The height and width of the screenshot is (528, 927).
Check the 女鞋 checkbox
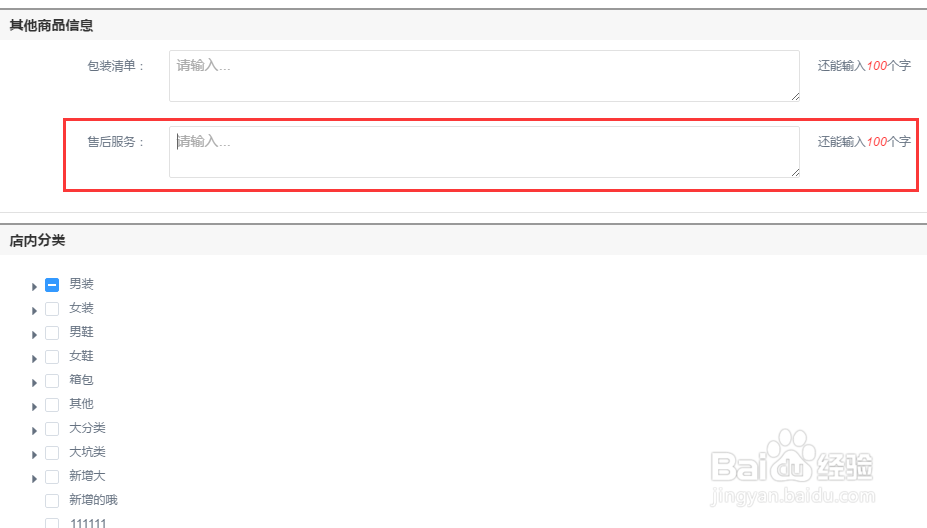52,357
